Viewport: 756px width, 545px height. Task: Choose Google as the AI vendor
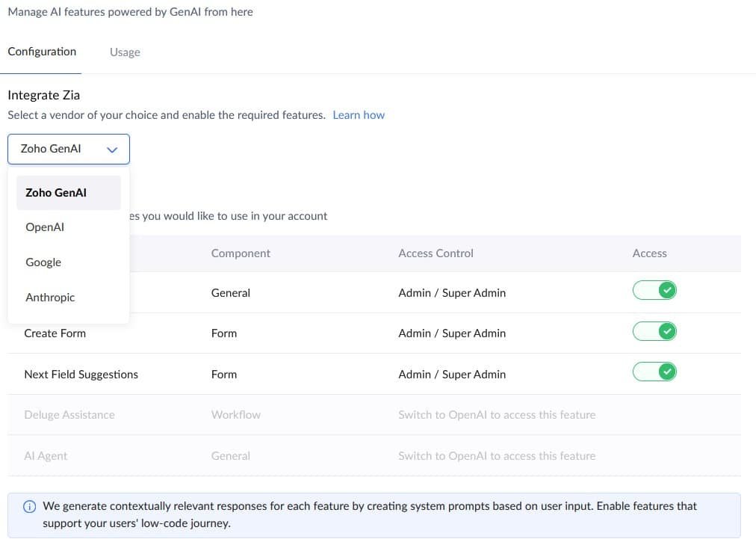pyautogui.click(x=43, y=262)
